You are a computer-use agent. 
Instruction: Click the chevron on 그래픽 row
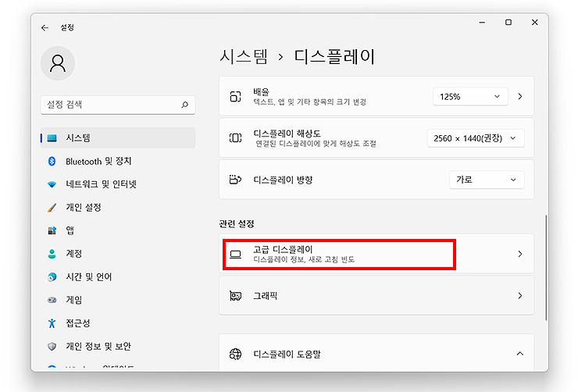tap(520, 295)
